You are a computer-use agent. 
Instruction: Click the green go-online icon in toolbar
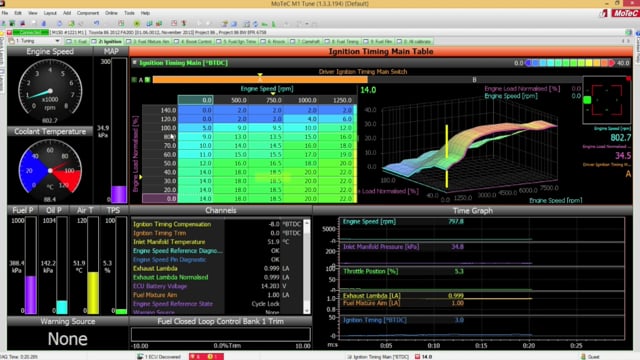click(137, 23)
